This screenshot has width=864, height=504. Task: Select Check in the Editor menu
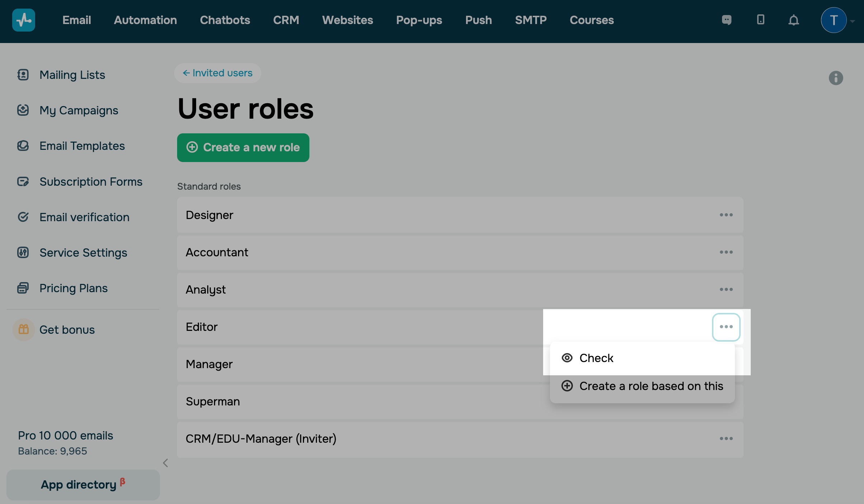click(596, 358)
